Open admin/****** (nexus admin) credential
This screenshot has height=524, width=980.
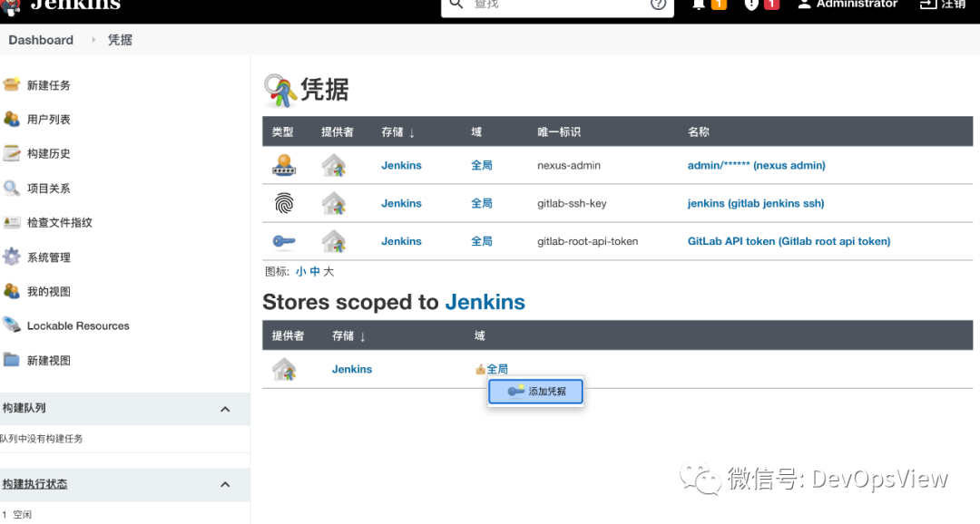(756, 166)
